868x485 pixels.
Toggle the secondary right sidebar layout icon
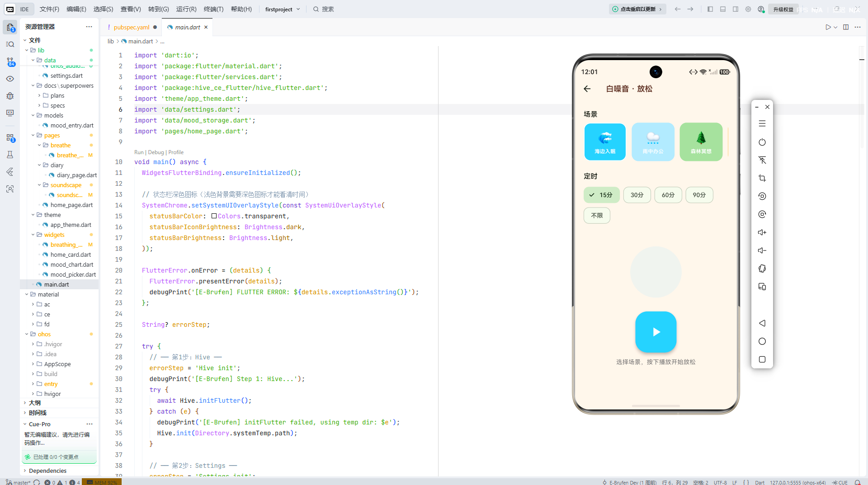[x=736, y=9]
